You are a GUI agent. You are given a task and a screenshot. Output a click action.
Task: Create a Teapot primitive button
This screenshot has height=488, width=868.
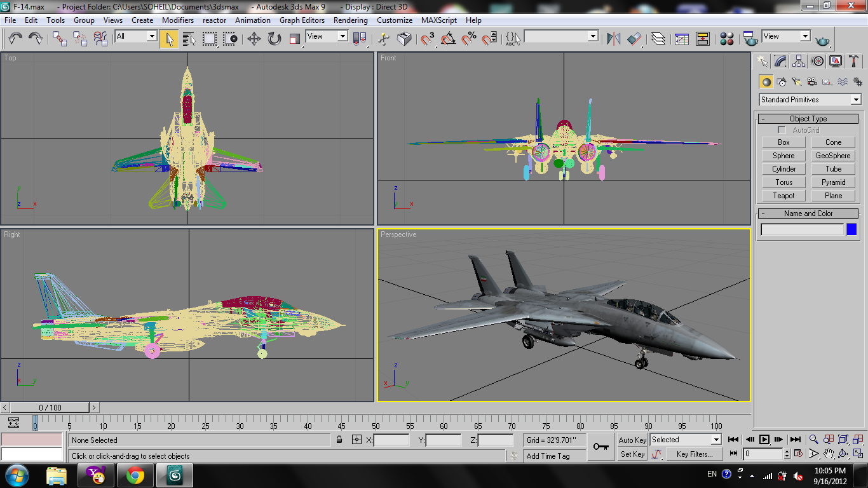[x=783, y=196]
